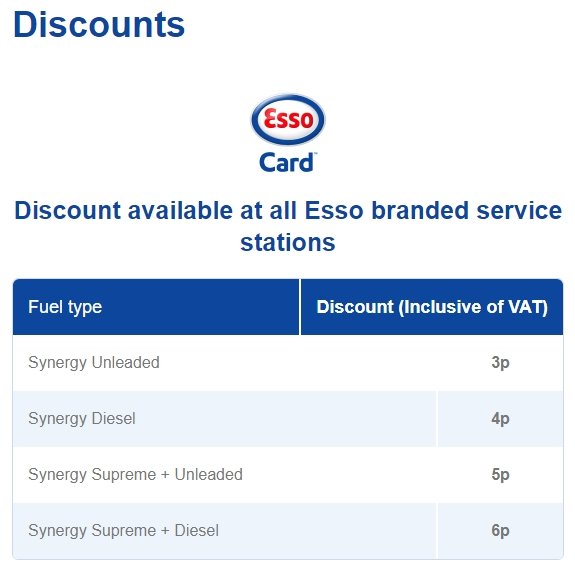This screenshot has width=575, height=566.
Task: Click the 3p discount value
Action: click(500, 363)
